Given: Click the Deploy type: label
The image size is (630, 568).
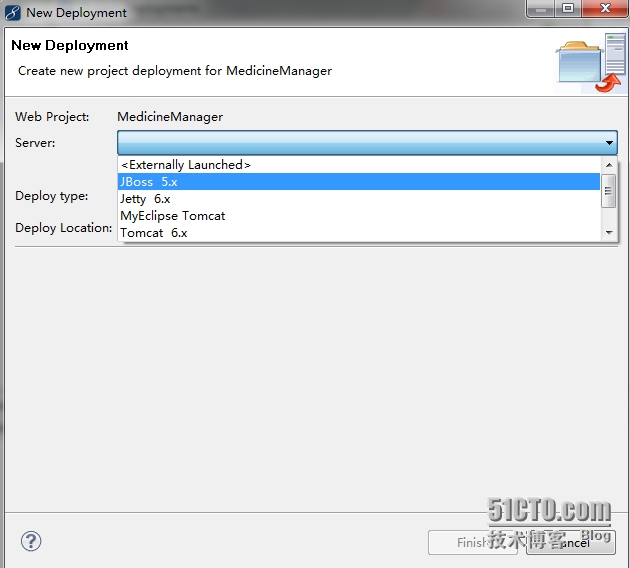Looking at the screenshot, I should click(51, 196).
